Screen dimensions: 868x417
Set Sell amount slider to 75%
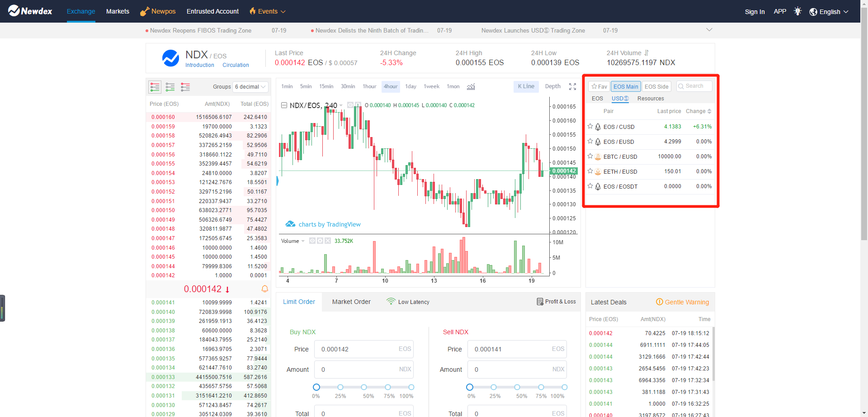pyautogui.click(x=541, y=387)
